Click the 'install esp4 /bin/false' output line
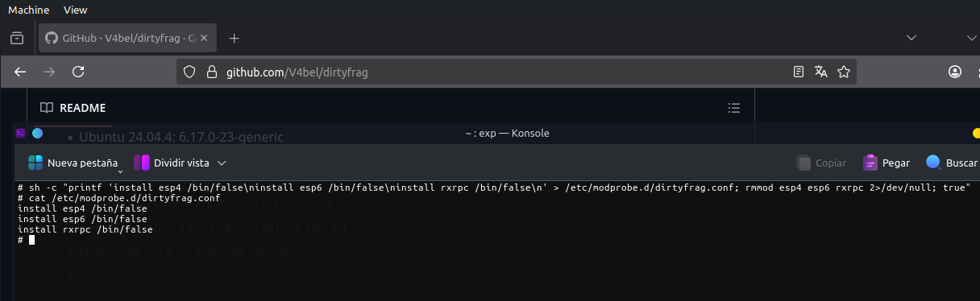 click(82, 208)
